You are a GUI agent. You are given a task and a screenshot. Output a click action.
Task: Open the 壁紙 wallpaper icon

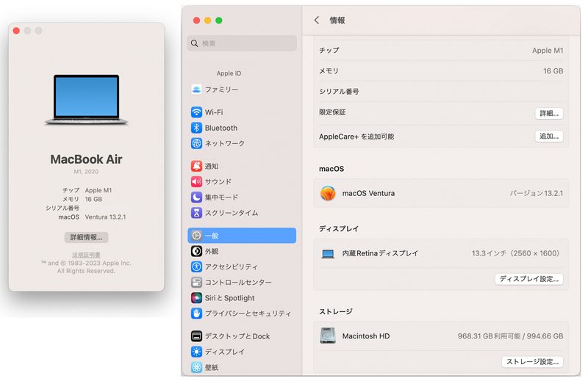click(x=196, y=367)
